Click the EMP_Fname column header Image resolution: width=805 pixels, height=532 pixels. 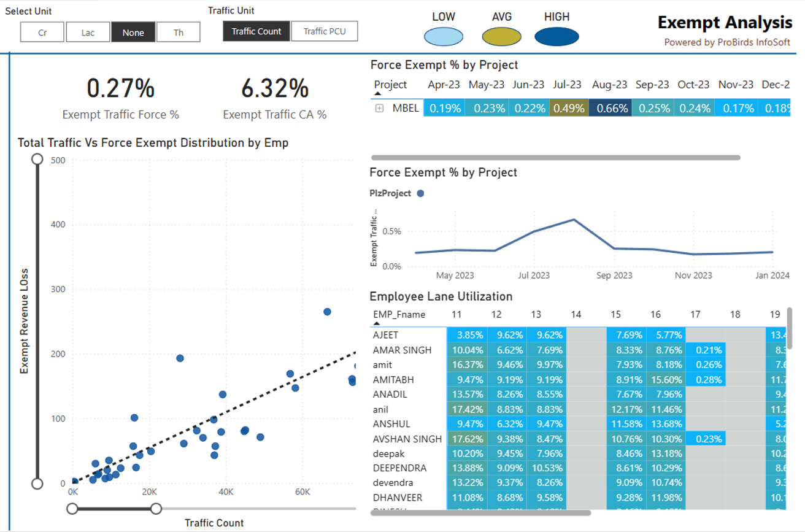click(x=399, y=315)
